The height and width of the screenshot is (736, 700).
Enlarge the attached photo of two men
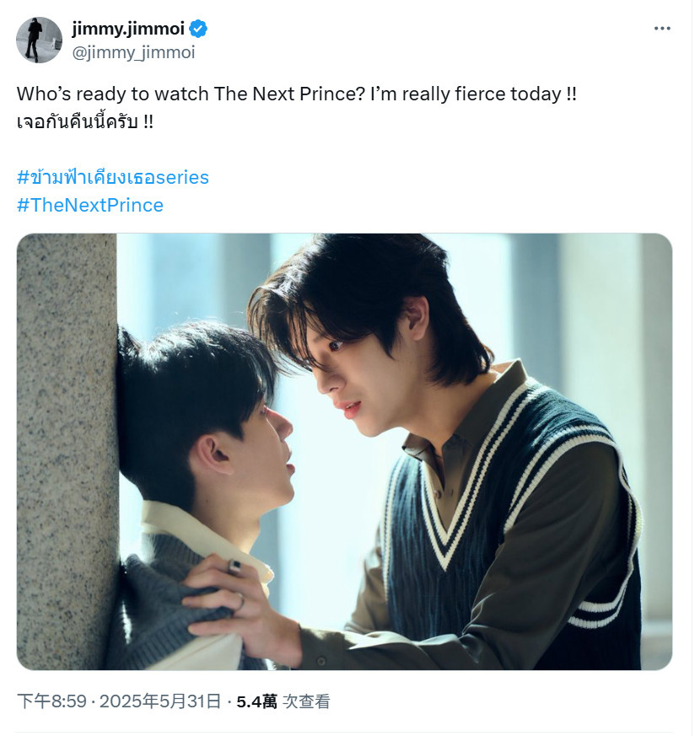pos(344,451)
